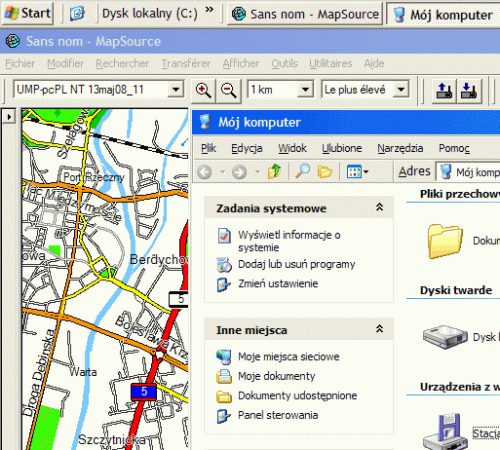The image size is (500, 450).
Task: Select the Dysk lokalny hard drive icon
Action: [445, 337]
